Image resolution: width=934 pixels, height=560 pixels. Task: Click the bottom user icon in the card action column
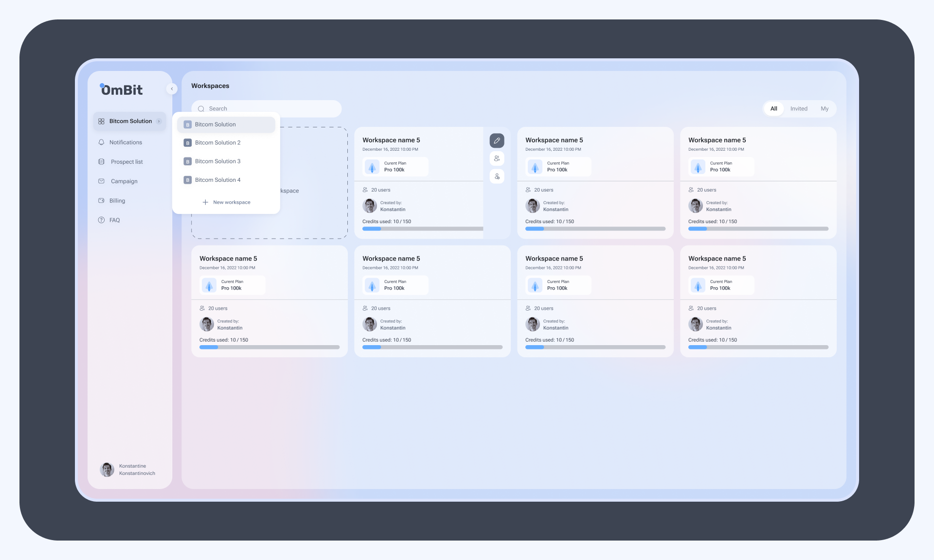497,176
